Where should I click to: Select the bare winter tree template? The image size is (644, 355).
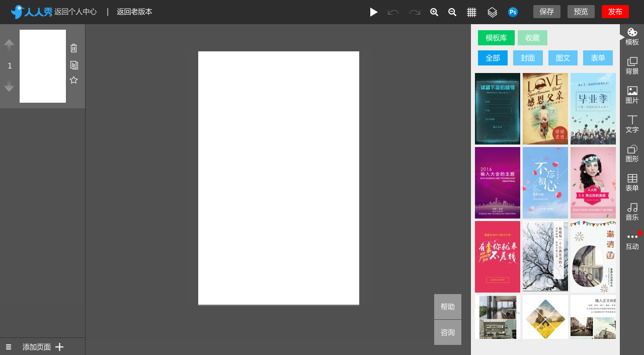[x=545, y=257]
